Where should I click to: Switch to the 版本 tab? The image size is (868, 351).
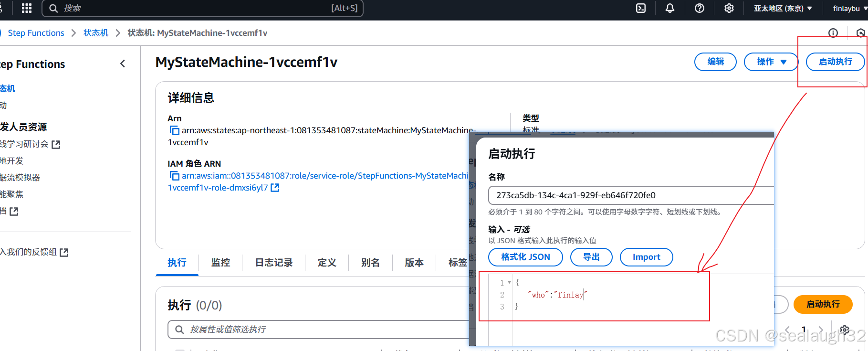tap(414, 263)
